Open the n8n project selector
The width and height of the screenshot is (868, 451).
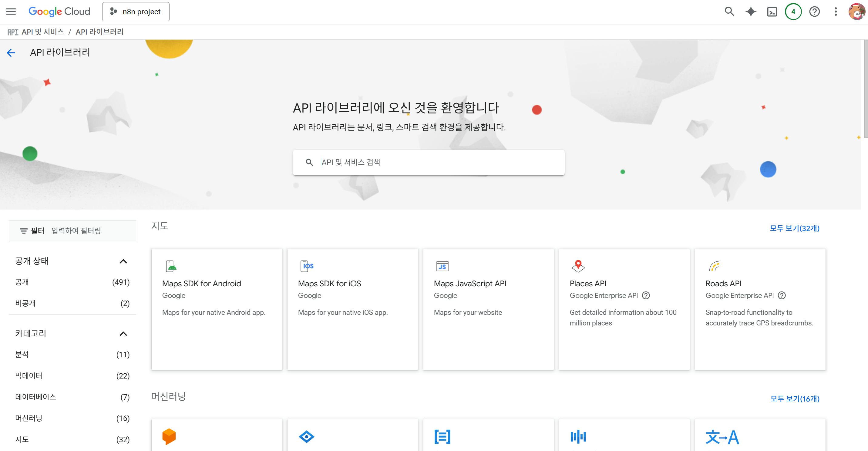coord(136,12)
